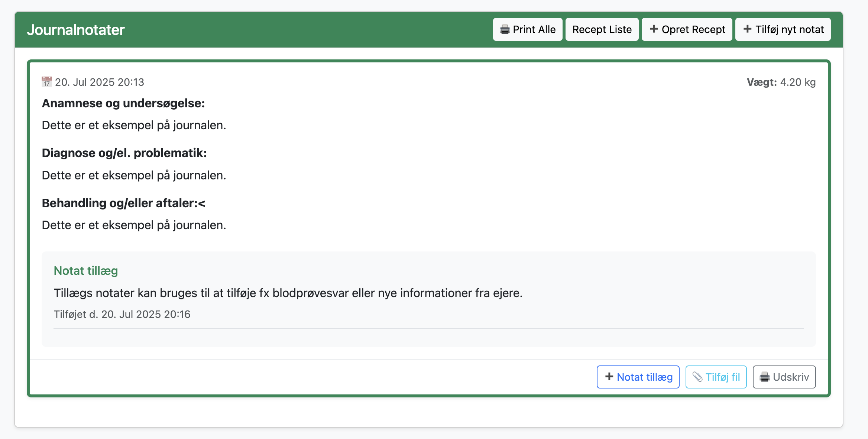Click the printer icon on Udskriv
This screenshot has height=439, width=868.
tap(764, 377)
